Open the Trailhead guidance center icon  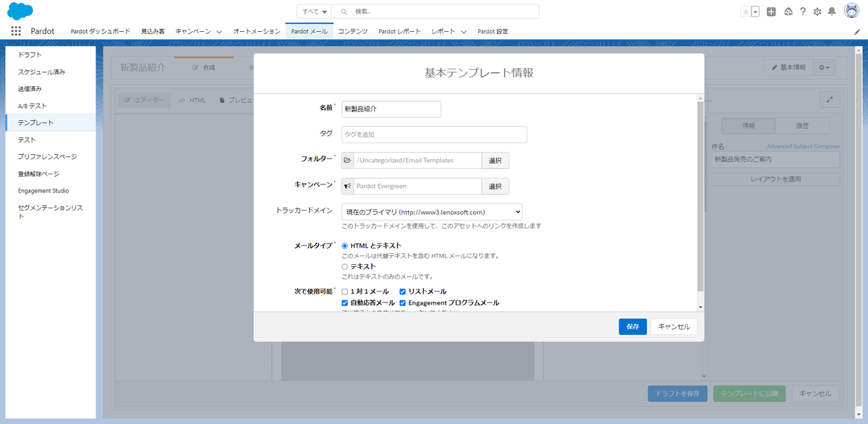point(788,11)
